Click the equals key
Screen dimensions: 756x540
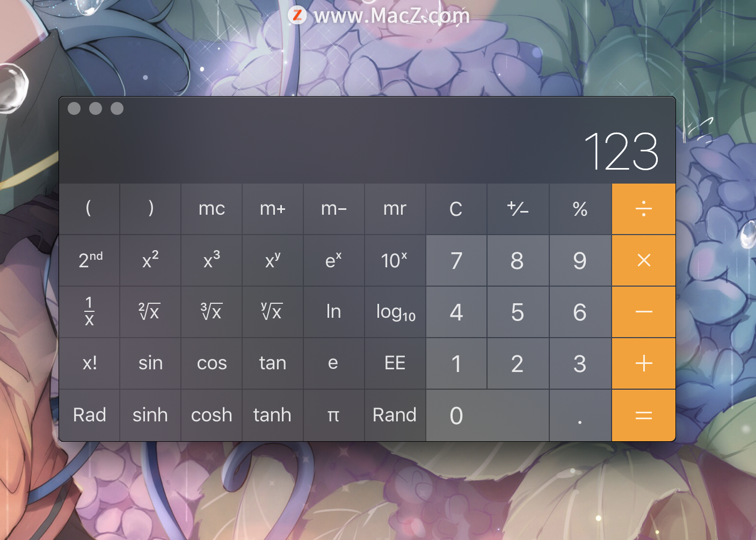tap(643, 415)
